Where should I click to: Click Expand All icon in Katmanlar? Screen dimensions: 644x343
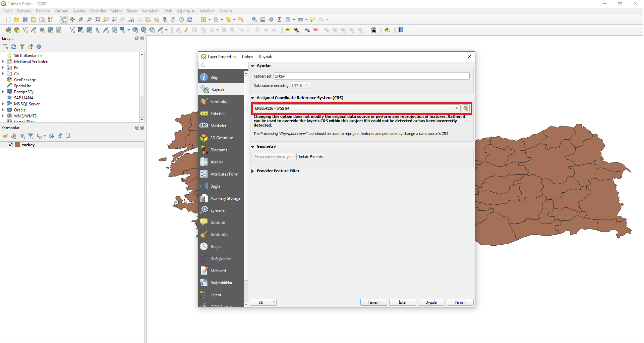52,136
